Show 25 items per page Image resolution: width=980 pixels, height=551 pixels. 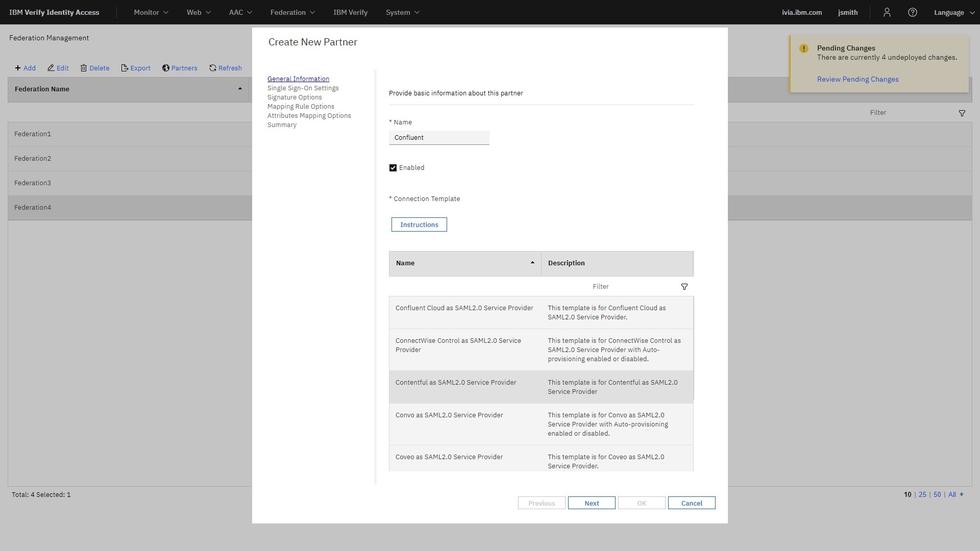(x=922, y=494)
